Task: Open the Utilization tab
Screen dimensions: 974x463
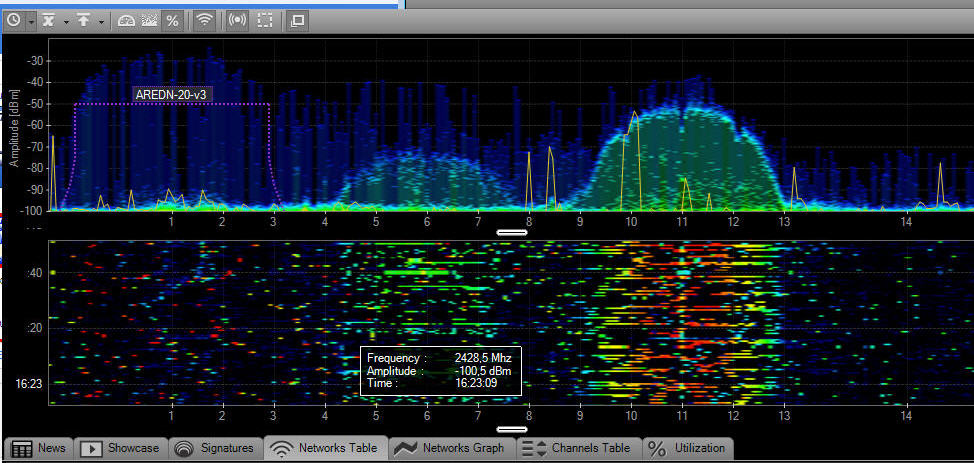Action: coord(688,448)
